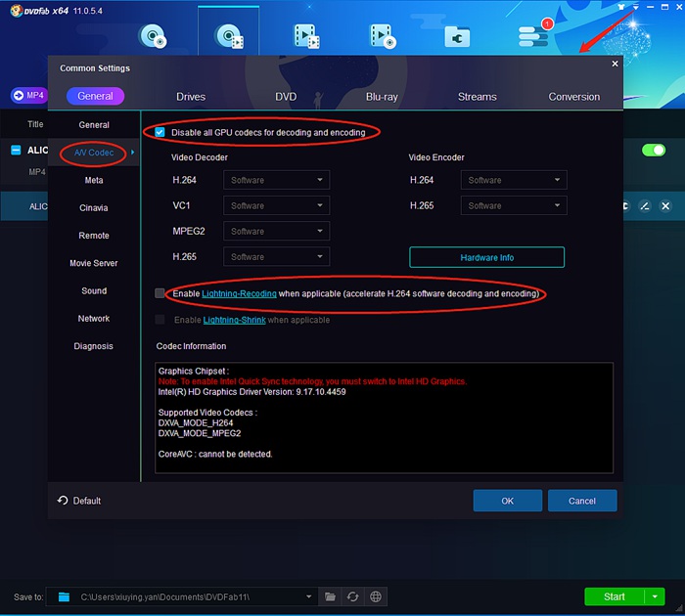Click the Default label text button
Screen dimensions: 685x616
pyautogui.click(x=86, y=501)
